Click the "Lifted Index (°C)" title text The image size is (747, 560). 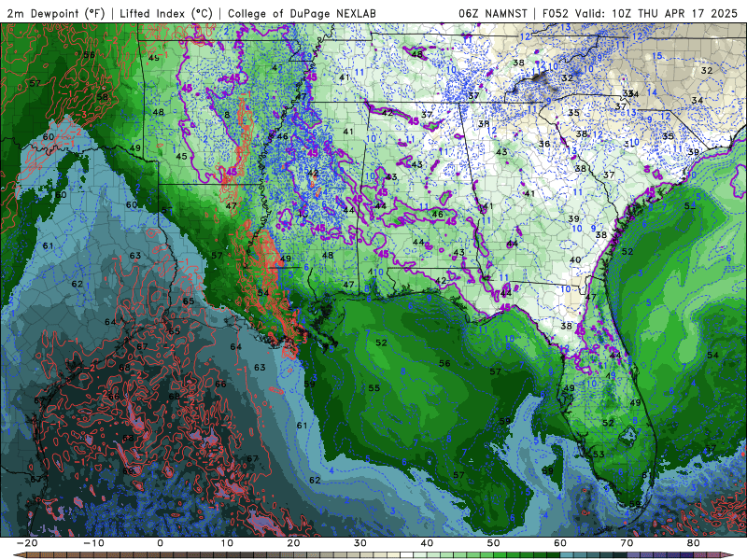pyautogui.click(x=166, y=13)
